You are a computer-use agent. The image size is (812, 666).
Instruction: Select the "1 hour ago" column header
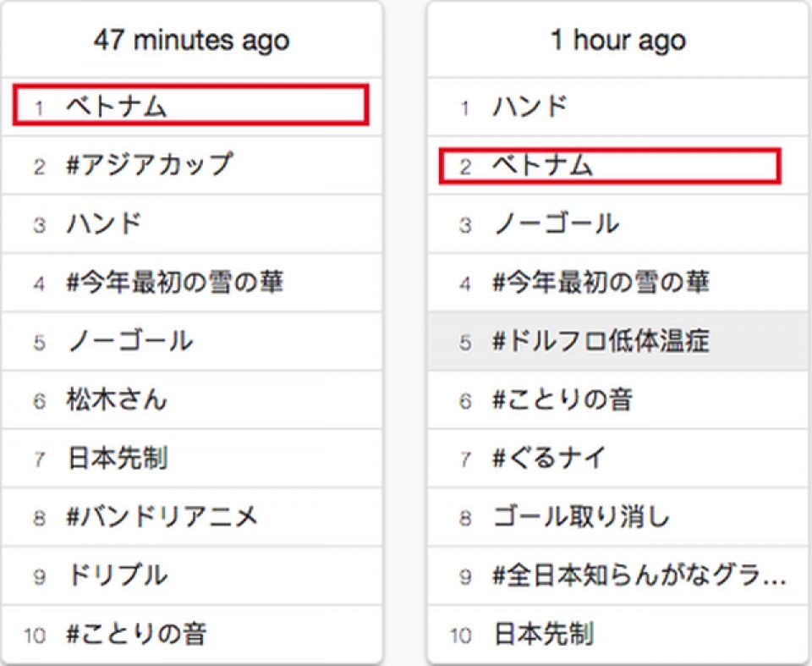pyautogui.click(x=618, y=40)
